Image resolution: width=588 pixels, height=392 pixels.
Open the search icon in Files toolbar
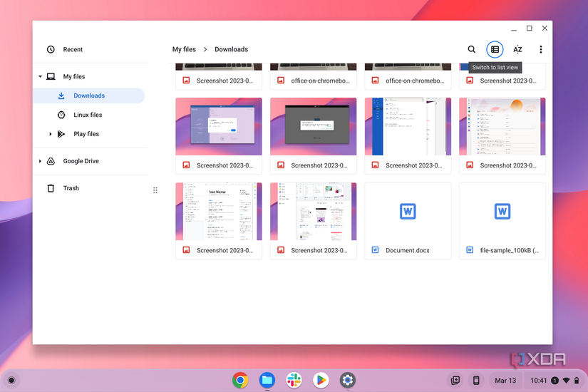471,49
